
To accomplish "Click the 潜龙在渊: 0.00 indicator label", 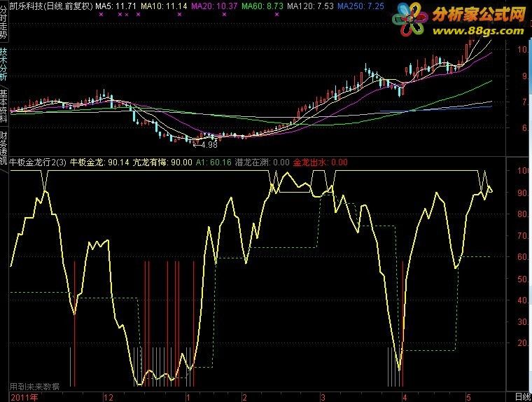I will (x=262, y=162).
